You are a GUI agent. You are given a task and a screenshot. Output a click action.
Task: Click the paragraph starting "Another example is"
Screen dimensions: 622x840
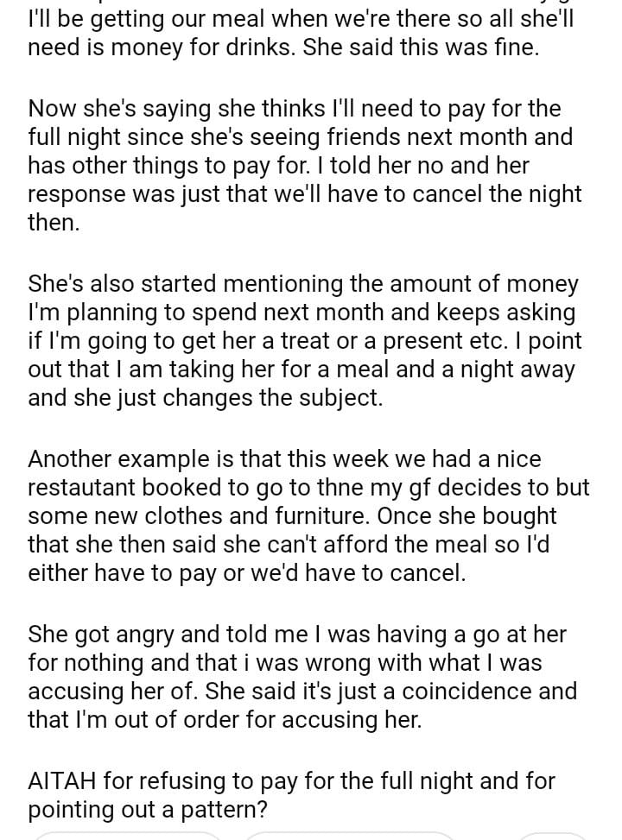click(x=304, y=515)
